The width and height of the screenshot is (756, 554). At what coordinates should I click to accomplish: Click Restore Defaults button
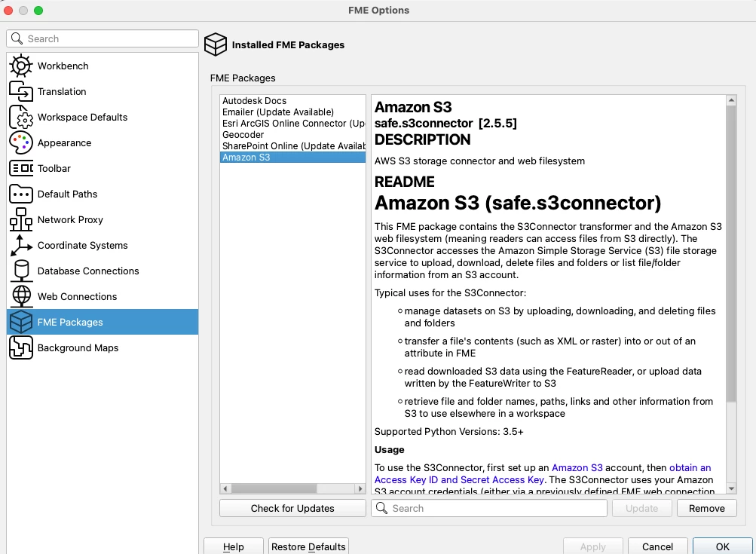(308, 546)
